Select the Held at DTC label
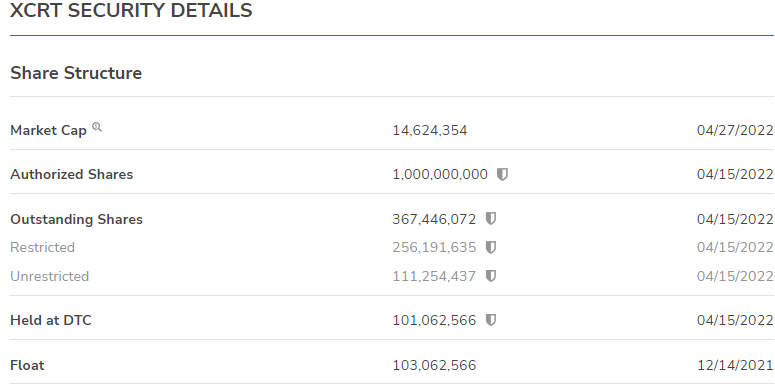Viewport: 775px width, 386px height. (x=51, y=320)
